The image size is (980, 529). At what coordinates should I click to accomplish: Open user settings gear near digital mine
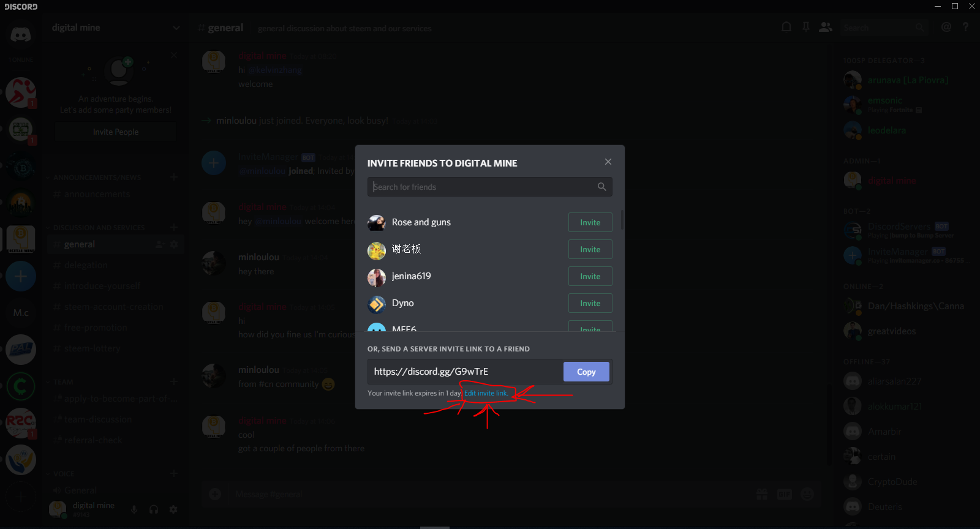point(173,509)
